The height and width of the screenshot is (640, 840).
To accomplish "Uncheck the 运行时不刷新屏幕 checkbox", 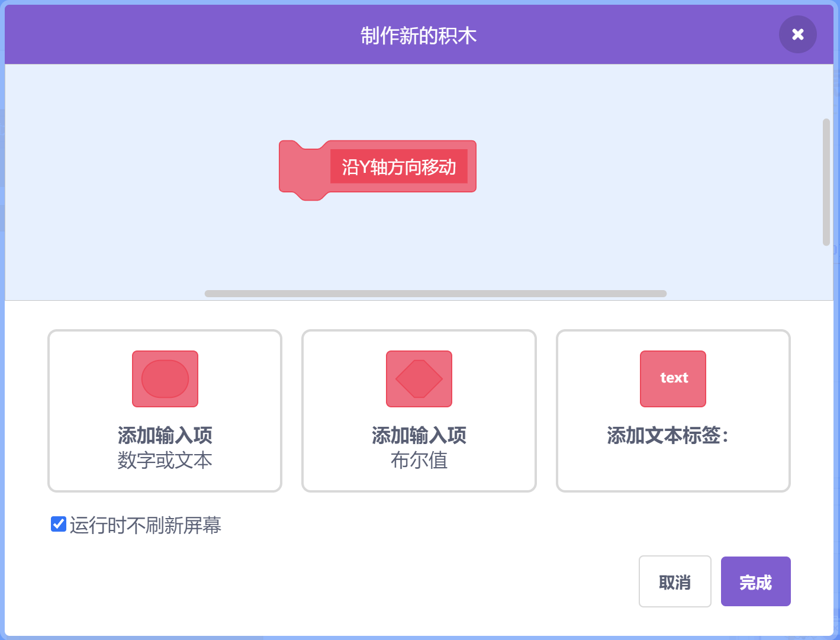I will [59, 524].
